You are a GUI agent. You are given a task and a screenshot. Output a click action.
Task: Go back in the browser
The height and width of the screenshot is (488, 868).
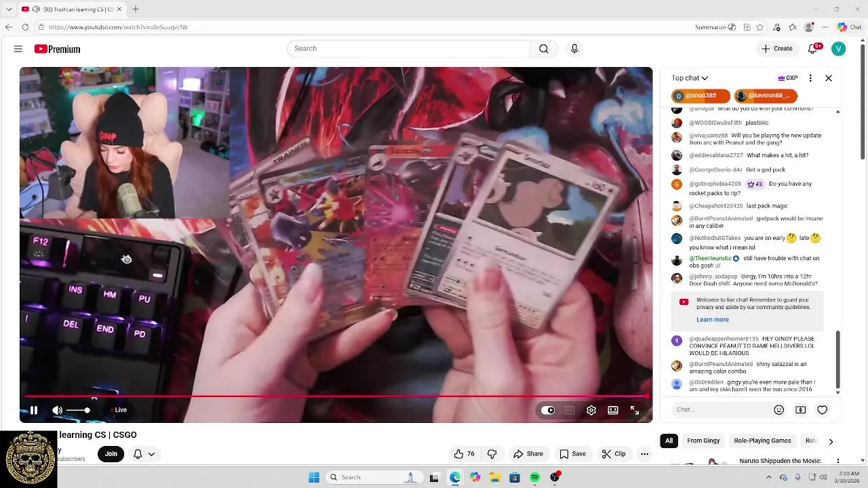click(x=9, y=27)
